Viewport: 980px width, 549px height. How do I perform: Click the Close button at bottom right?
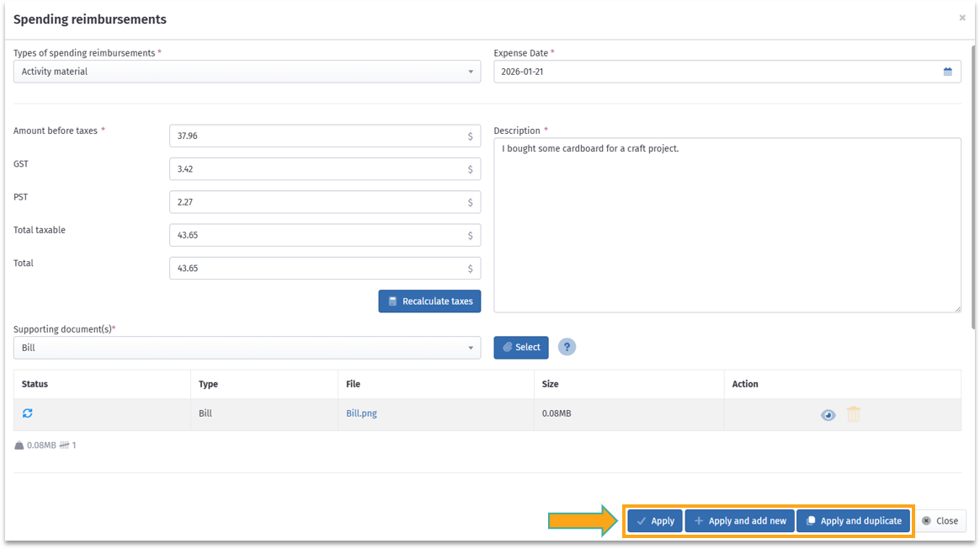click(940, 521)
